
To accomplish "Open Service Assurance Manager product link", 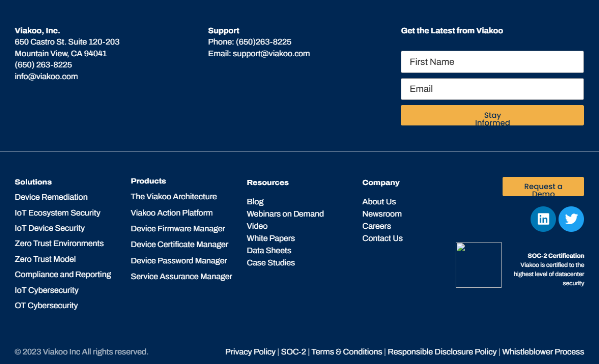I will (x=181, y=277).
